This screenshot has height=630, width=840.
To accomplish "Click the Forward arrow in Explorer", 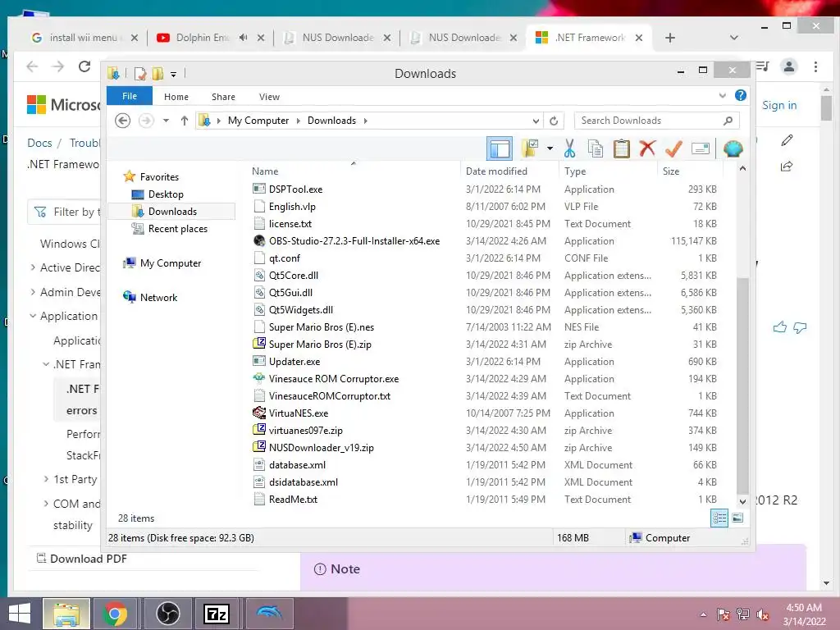I will coord(146,121).
